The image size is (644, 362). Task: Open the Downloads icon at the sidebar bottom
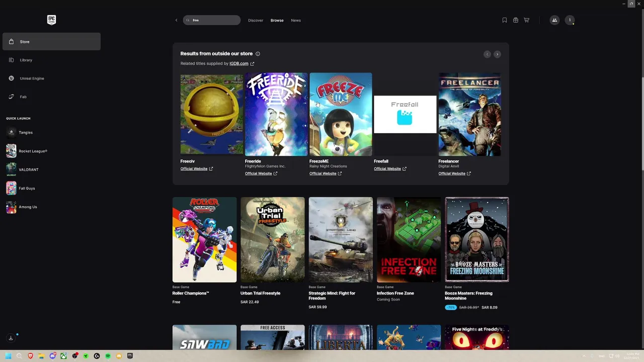(11, 338)
